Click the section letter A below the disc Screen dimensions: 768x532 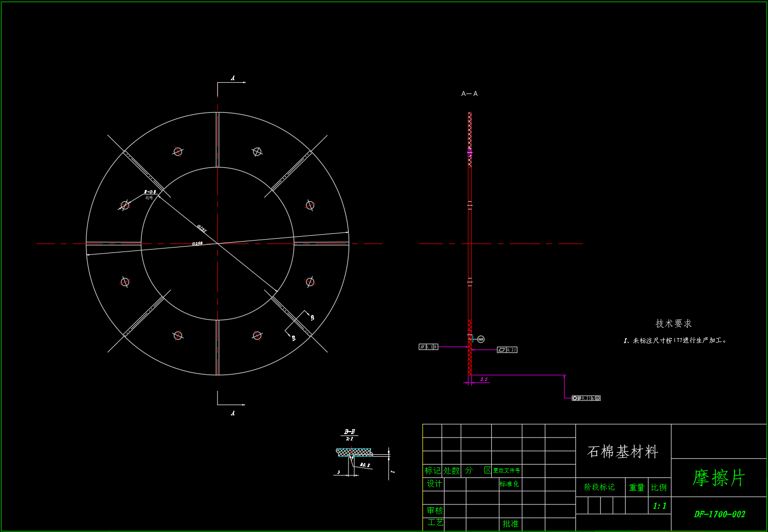(x=233, y=413)
